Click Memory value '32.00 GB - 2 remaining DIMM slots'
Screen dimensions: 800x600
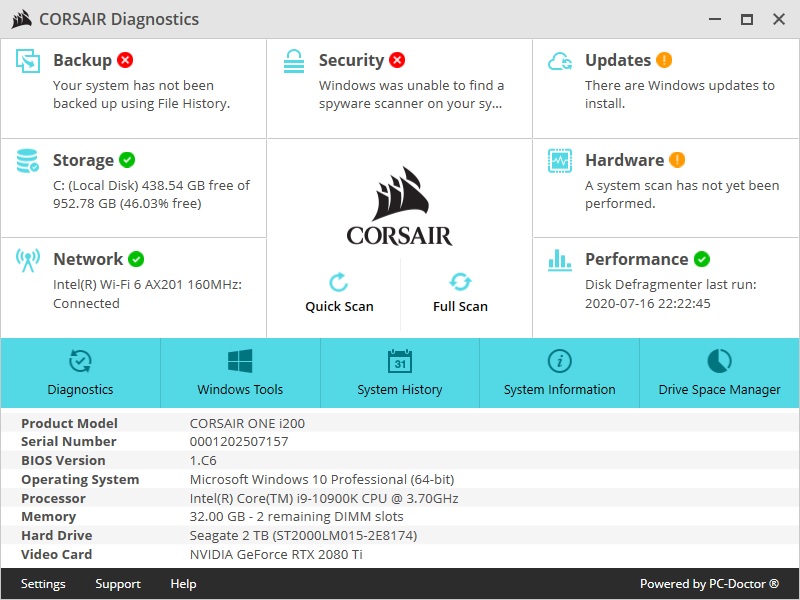tap(296, 517)
